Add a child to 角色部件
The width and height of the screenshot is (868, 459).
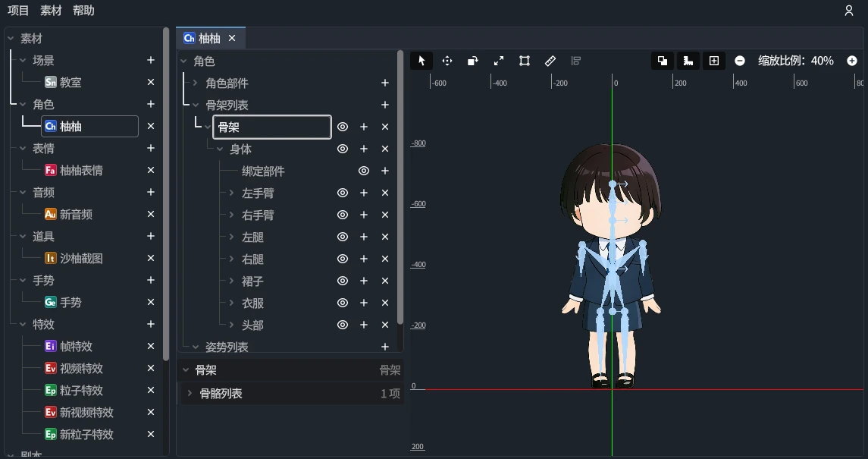pyautogui.click(x=385, y=83)
